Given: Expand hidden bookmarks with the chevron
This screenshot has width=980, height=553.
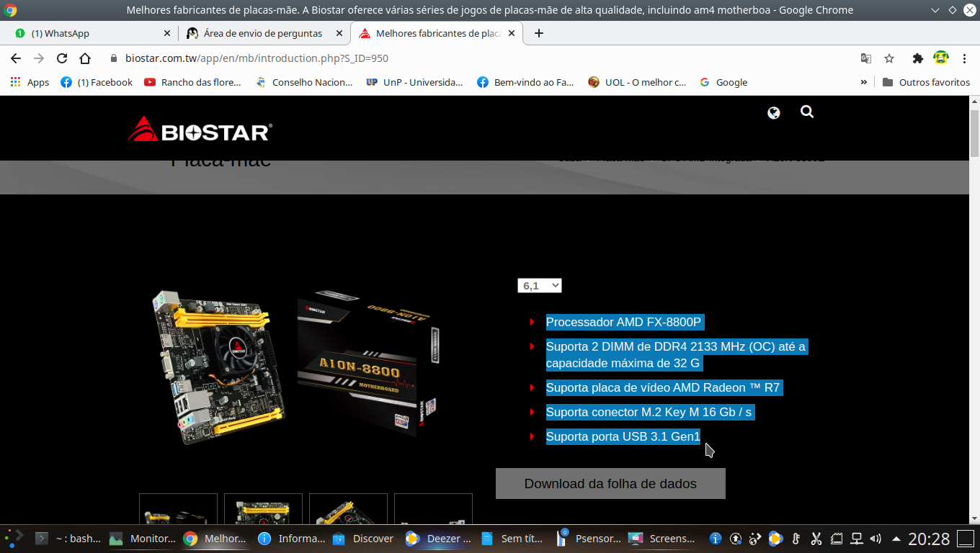Looking at the screenshot, I should tap(864, 82).
